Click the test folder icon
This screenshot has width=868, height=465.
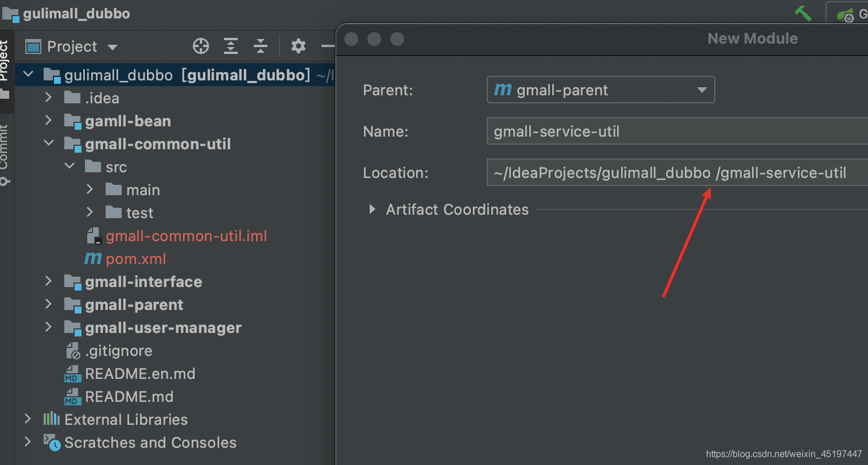click(x=114, y=212)
